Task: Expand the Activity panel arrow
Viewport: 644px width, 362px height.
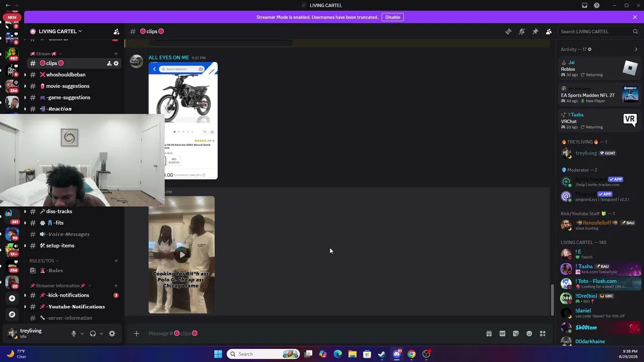Action: (636, 49)
